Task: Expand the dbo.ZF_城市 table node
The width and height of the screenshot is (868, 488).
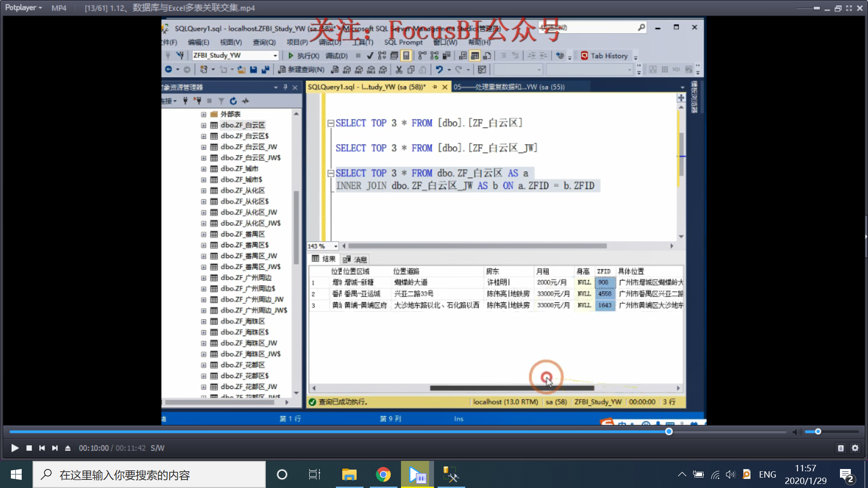Action: point(203,169)
